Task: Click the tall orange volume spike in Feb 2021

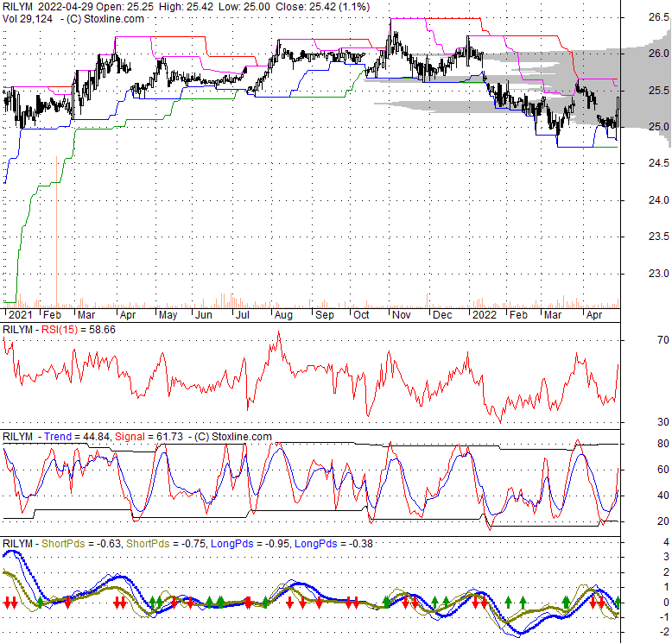Action: [x=56, y=231]
